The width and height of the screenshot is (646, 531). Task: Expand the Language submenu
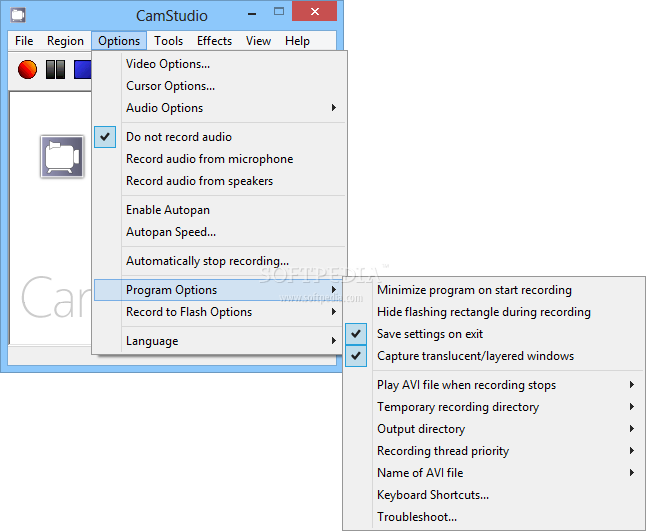219,341
